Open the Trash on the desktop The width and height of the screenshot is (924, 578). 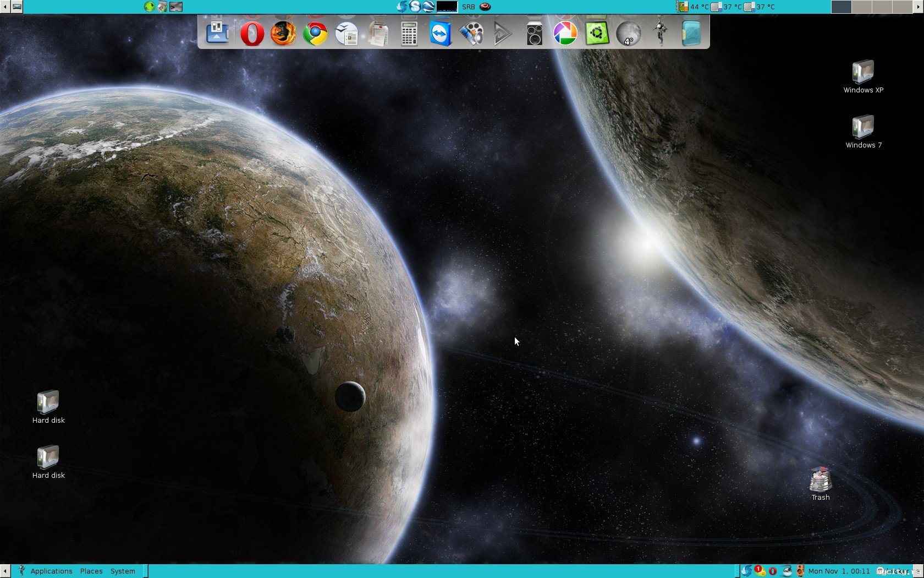(821, 484)
